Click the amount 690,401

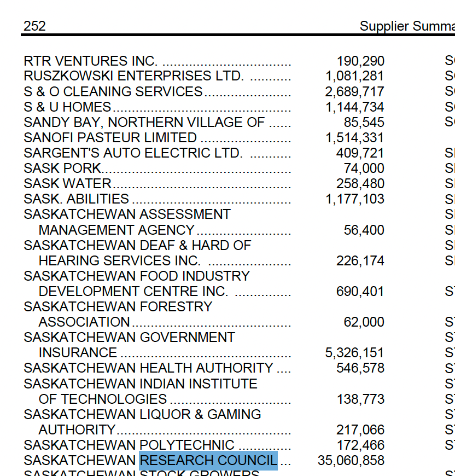click(360, 292)
